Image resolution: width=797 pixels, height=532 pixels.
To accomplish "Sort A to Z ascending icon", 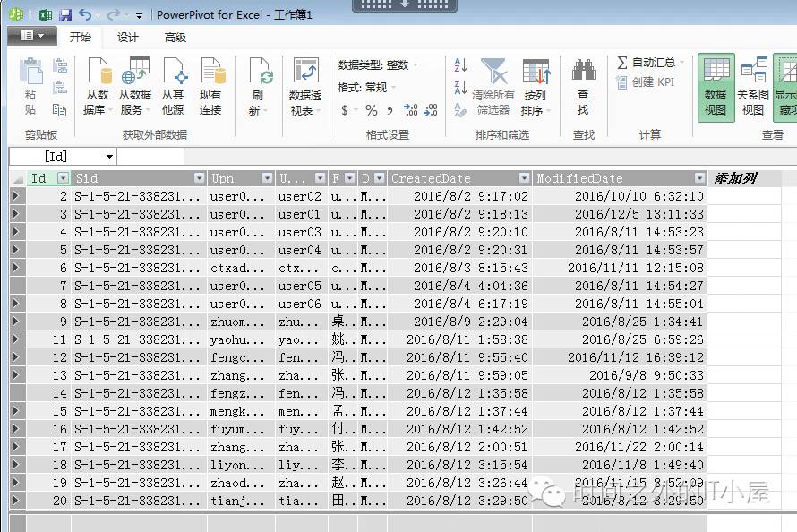I will click(460, 65).
